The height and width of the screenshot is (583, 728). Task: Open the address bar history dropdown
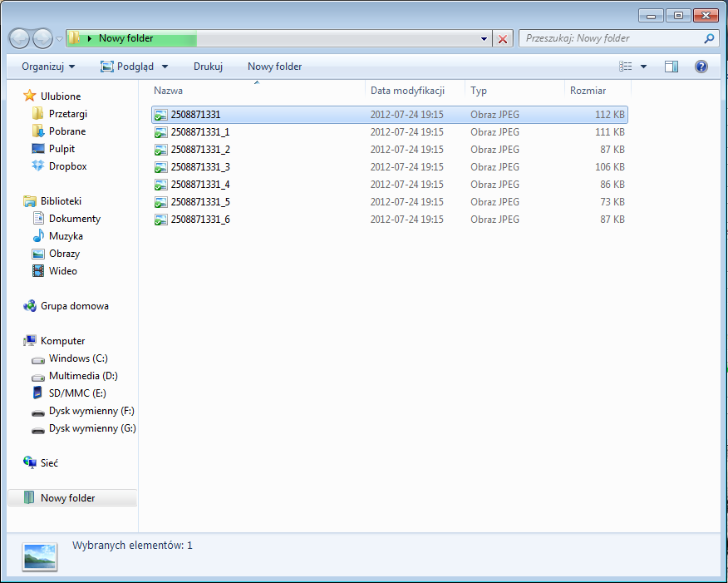pos(484,38)
